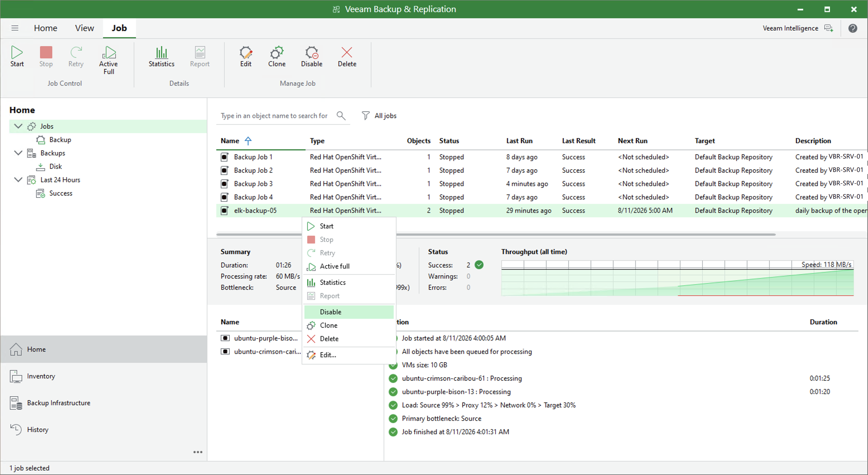Viewport: 868px width, 475px height.
Task: Collapse the Jobs tree chevron
Action: (18, 126)
